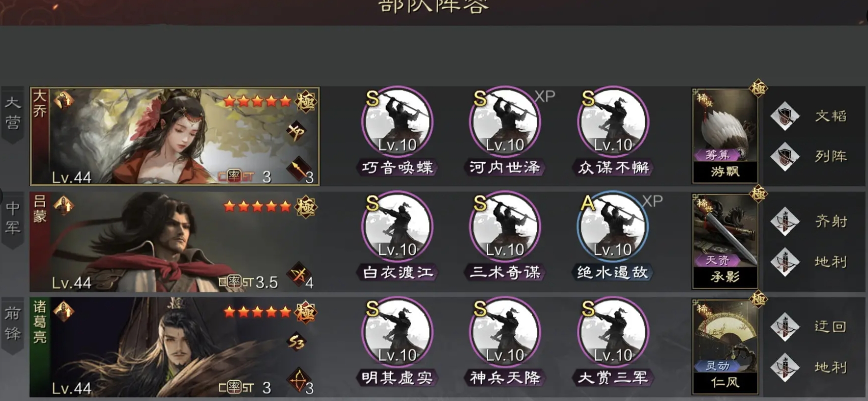View the 仁风 fan equipment
The width and height of the screenshot is (868, 401).
click(x=725, y=347)
